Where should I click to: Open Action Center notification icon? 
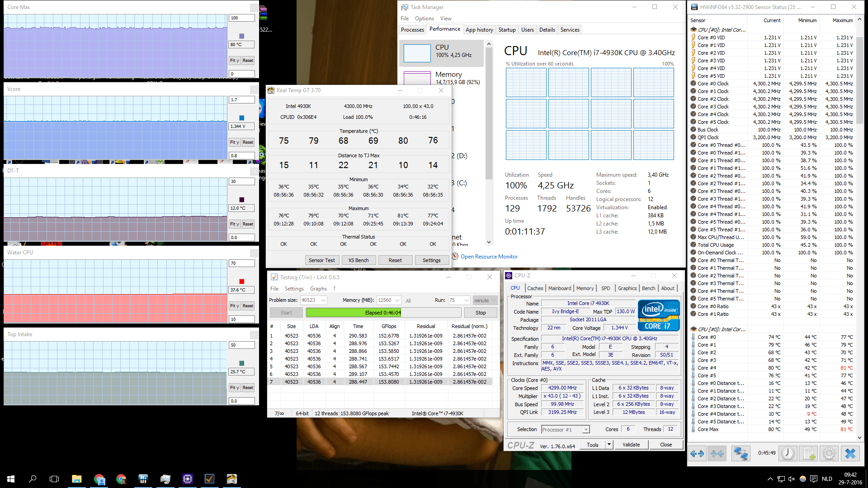[814, 479]
